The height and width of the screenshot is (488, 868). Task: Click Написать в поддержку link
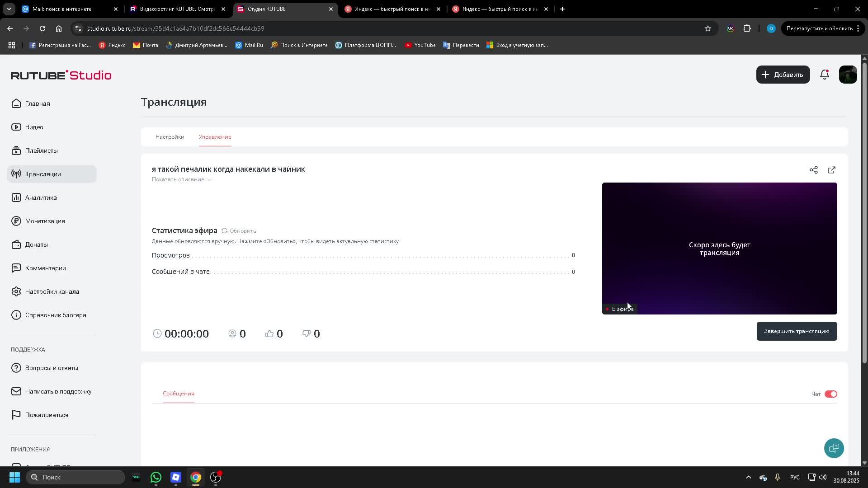[58, 391]
